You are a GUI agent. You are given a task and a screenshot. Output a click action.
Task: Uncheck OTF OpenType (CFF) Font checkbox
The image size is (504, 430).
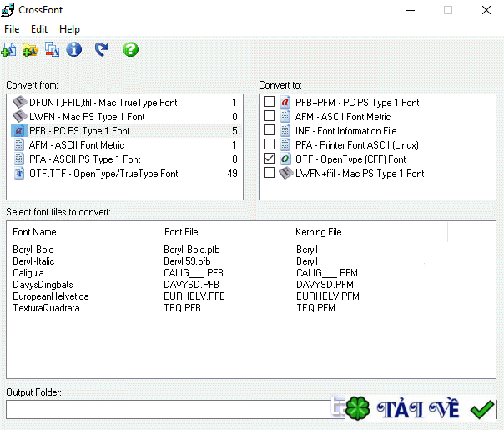(x=269, y=159)
